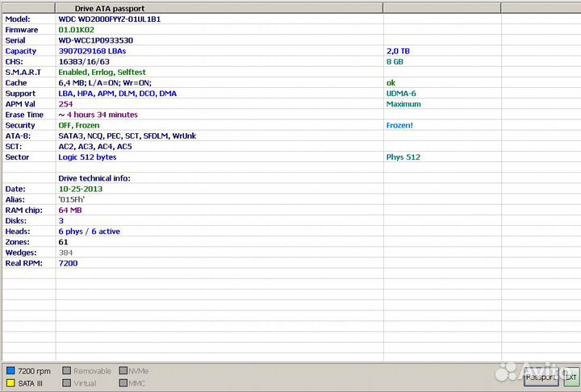This screenshot has width=581, height=392.
Task: Select SCT value AC2, AC3, AC4, AC5
Action: tap(95, 147)
